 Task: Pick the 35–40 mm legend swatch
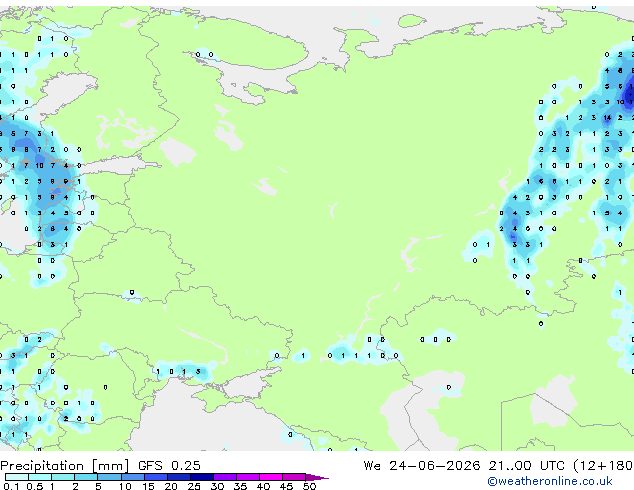point(248,477)
